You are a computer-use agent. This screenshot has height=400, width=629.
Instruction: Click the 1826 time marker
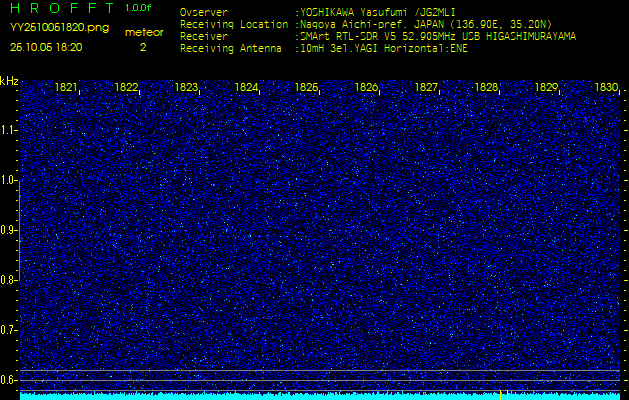(x=366, y=88)
